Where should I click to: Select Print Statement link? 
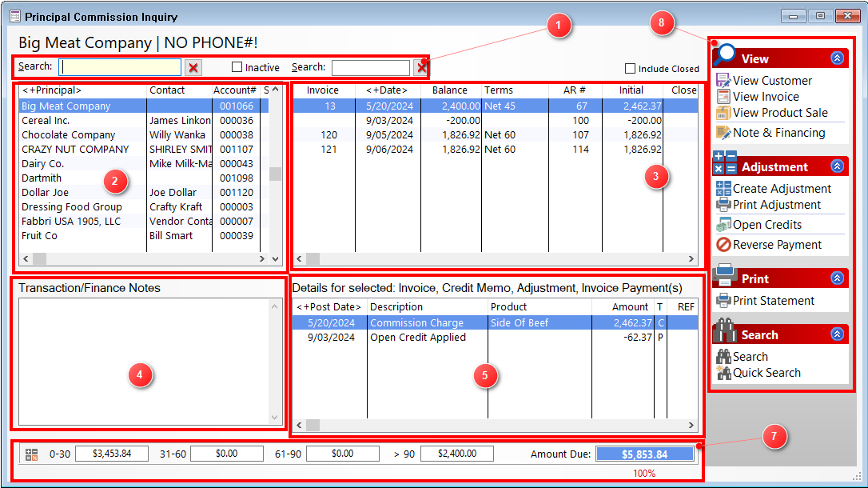click(x=774, y=301)
